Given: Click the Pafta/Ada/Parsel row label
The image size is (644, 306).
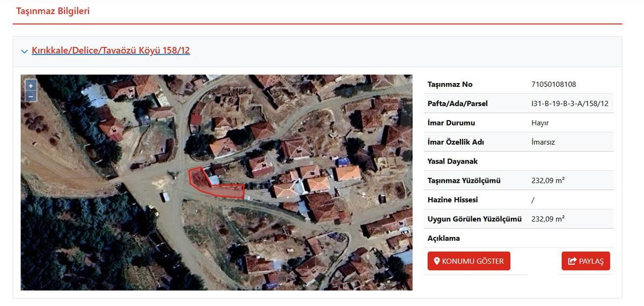Looking at the screenshot, I should 457,103.
